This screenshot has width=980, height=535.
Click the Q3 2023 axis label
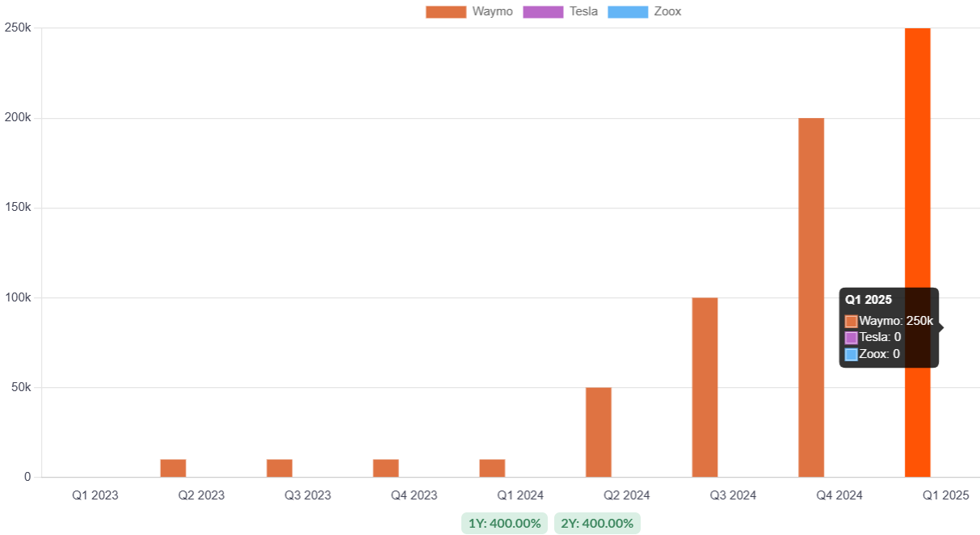pos(308,495)
